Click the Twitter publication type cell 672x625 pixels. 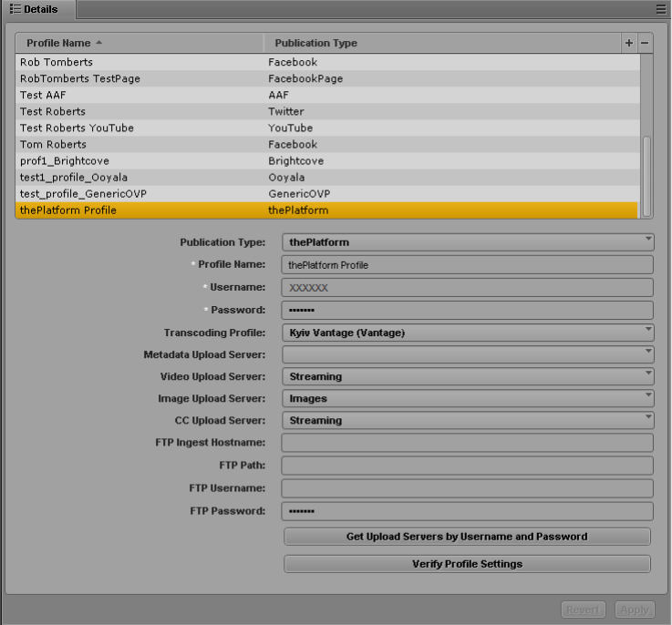[286, 111]
